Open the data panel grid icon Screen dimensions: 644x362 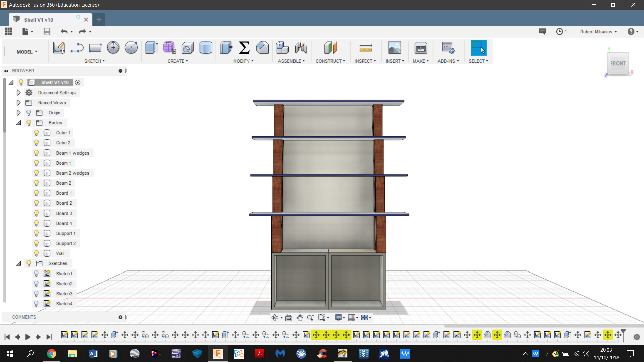point(9,31)
